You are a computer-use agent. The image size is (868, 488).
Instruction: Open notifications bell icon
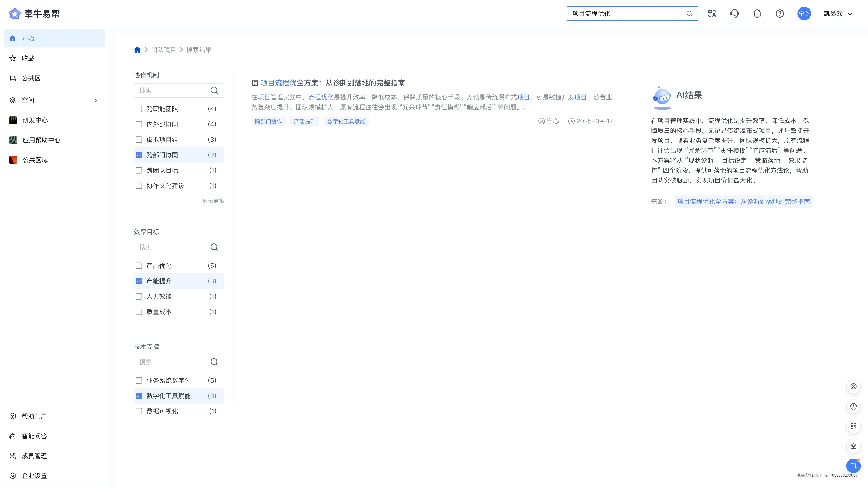coord(757,13)
